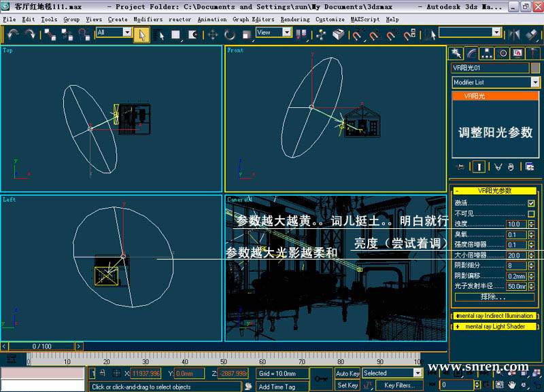Open the Modifier List dropdown
Viewport: 544px width, 392px height.
click(534, 82)
